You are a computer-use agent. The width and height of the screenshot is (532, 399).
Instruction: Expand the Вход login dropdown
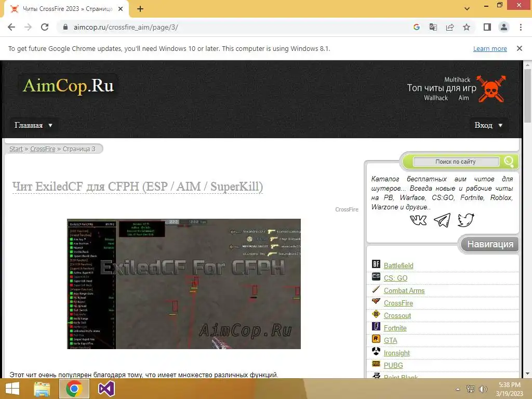click(488, 125)
